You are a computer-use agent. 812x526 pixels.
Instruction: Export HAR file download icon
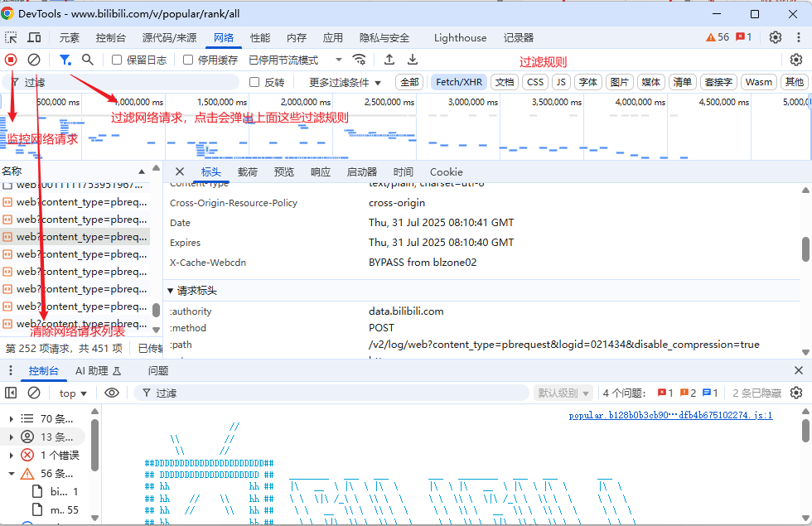pyautogui.click(x=413, y=60)
